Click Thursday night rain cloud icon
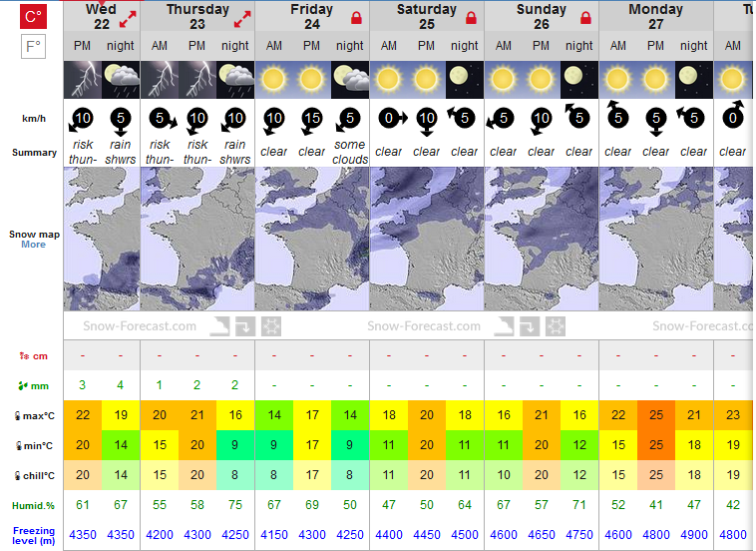The height and width of the screenshot is (551, 756). (235, 80)
